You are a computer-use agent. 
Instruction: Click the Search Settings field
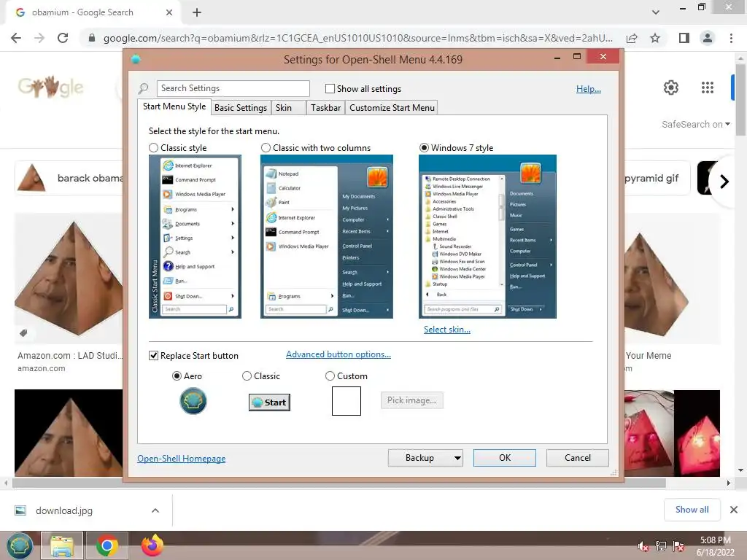[233, 88]
